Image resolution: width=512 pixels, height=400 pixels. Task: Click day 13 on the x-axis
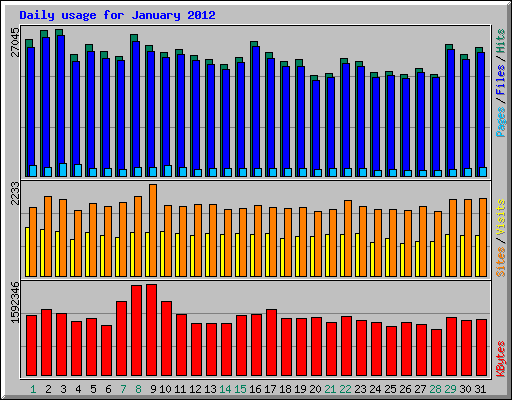[210, 389]
